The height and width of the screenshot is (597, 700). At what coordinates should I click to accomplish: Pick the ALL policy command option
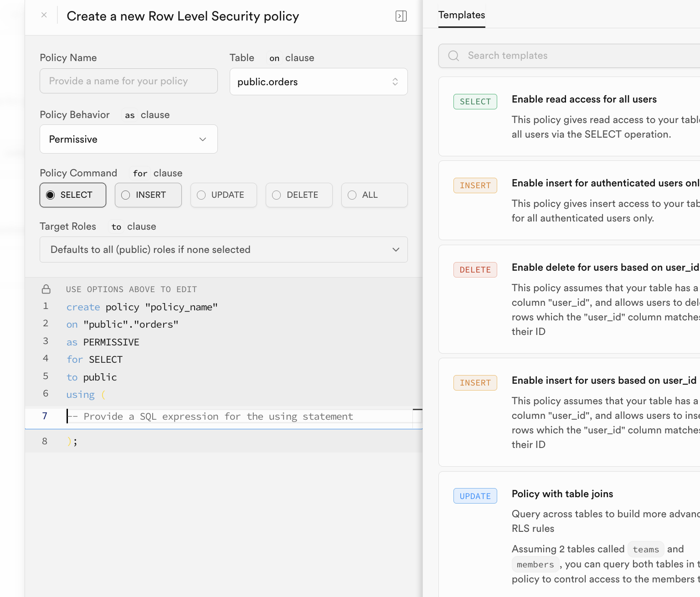pyautogui.click(x=374, y=195)
